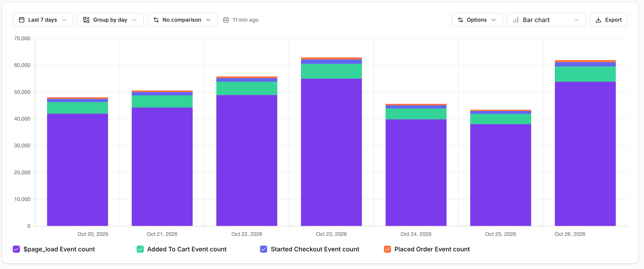The image size is (644, 269).
Task: Click the Oct 21, 2026 purple page_load bar
Action: click(162, 167)
